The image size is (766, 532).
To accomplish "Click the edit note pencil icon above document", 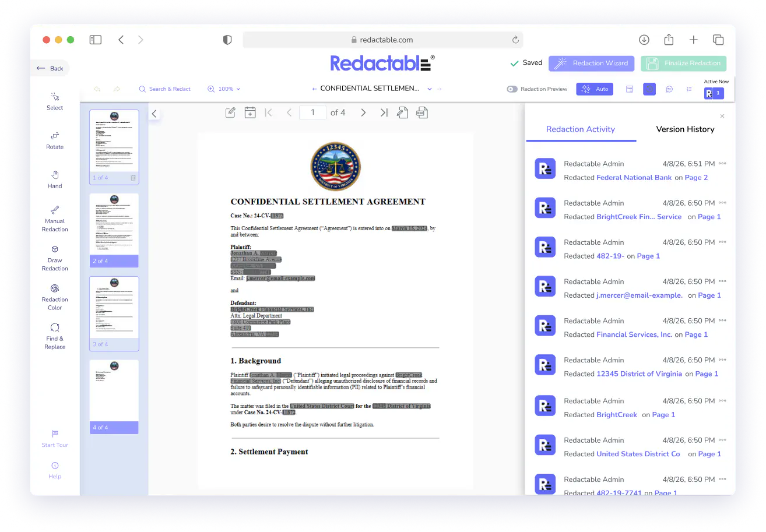I will click(230, 112).
